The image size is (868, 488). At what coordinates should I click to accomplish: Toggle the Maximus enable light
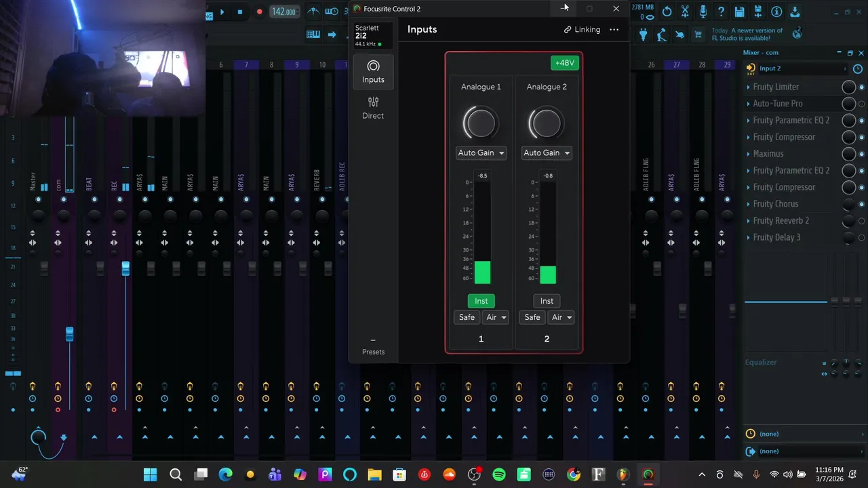(862, 154)
